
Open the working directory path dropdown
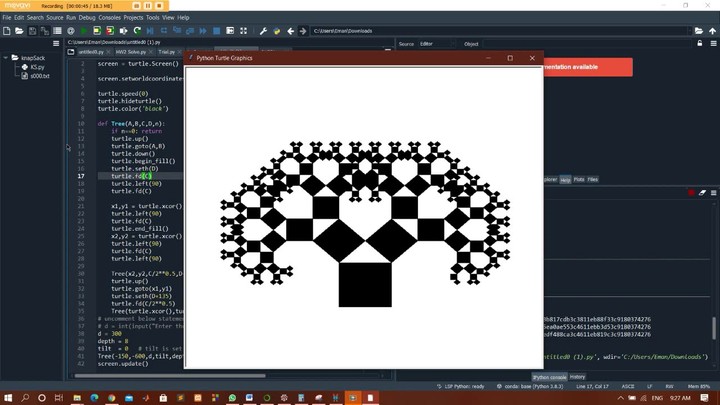click(x=689, y=31)
